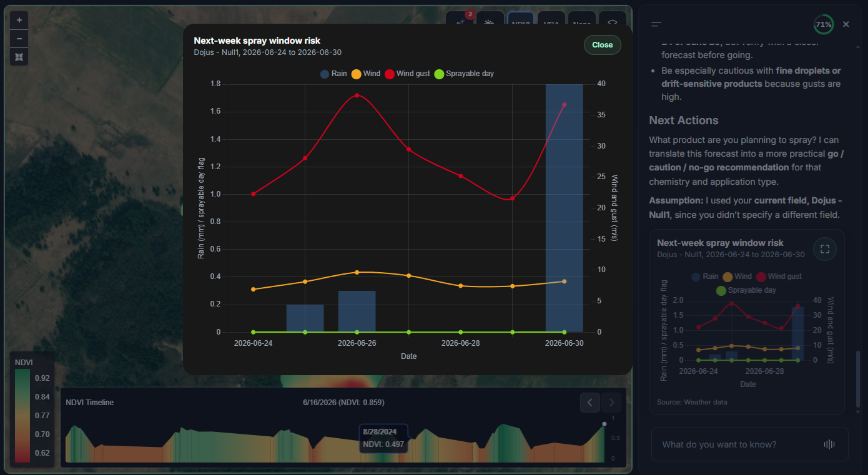This screenshot has width=868, height=475.
Task: Click the NDVI timeline colored area chart
Action: 335,444
